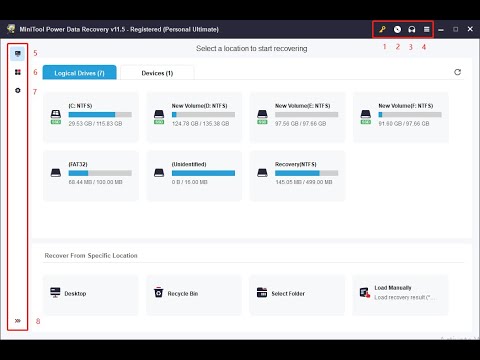The height and width of the screenshot is (360, 480).
Task: Click the D: volume disk icon
Action: (159, 117)
